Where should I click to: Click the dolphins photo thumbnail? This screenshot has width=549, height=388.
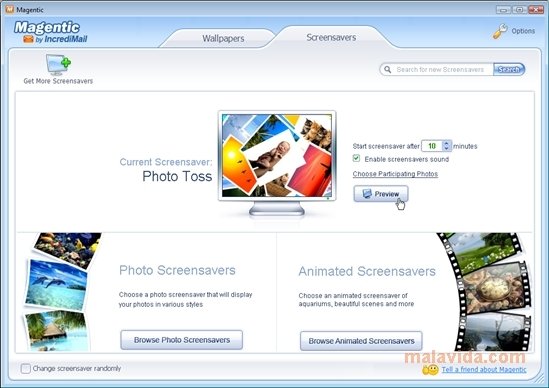coord(56,285)
